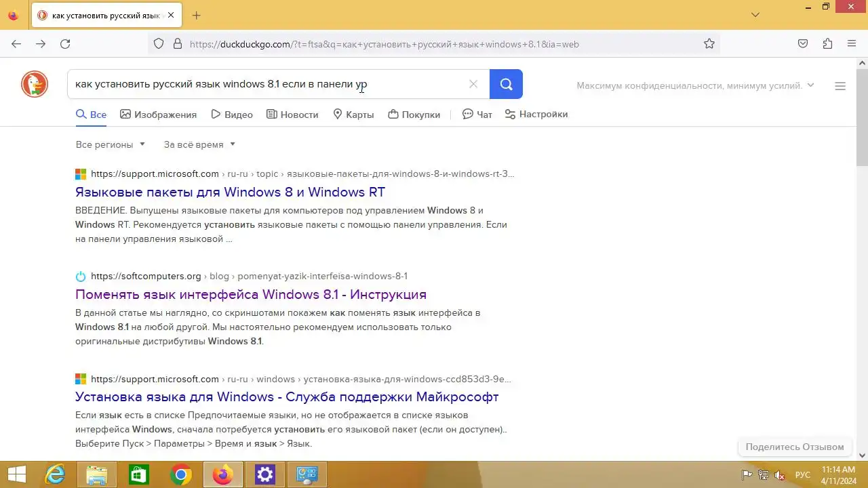This screenshot has width=868, height=488.
Task: Open the Firefox application menu
Action: click(x=852, y=44)
